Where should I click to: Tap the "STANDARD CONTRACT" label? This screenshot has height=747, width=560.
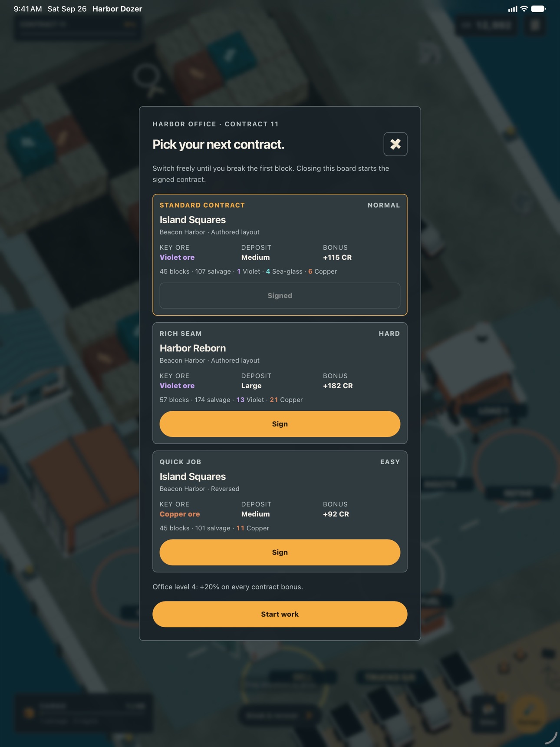coord(202,205)
